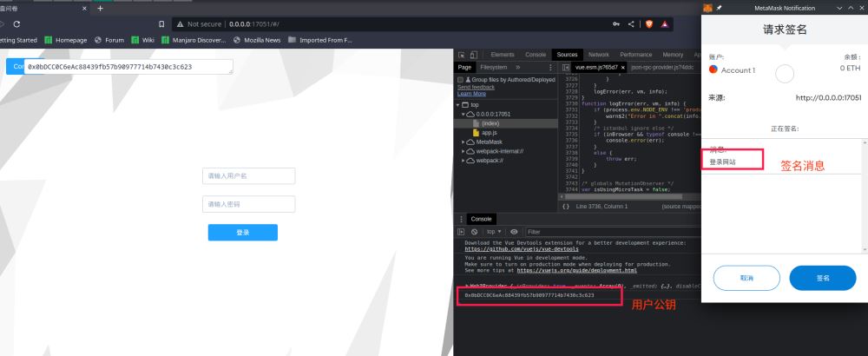Expand the MetaMask source tree node

coord(464,142)
